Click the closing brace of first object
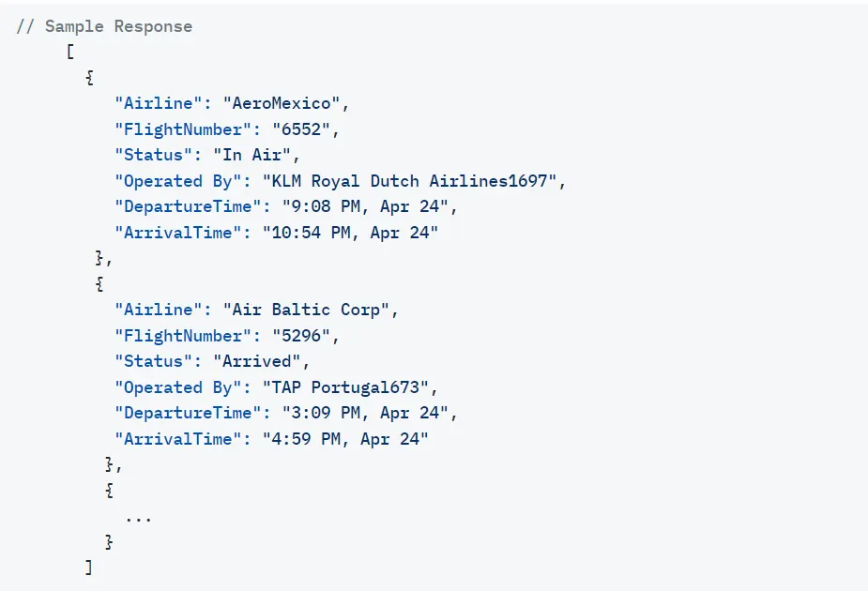This screenshot has height=591, width=868. tap(99, 258)
